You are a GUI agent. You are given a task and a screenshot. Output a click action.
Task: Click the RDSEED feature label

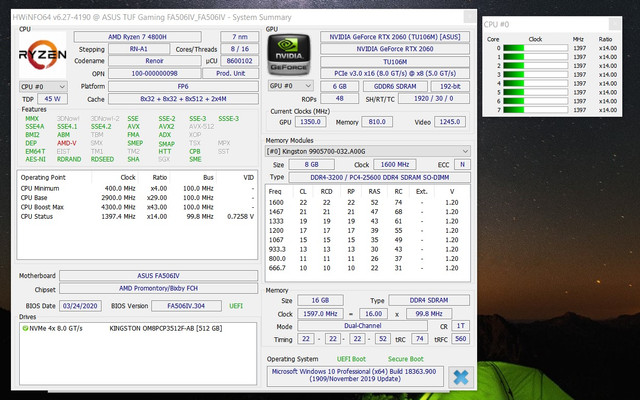coord(102,159)
